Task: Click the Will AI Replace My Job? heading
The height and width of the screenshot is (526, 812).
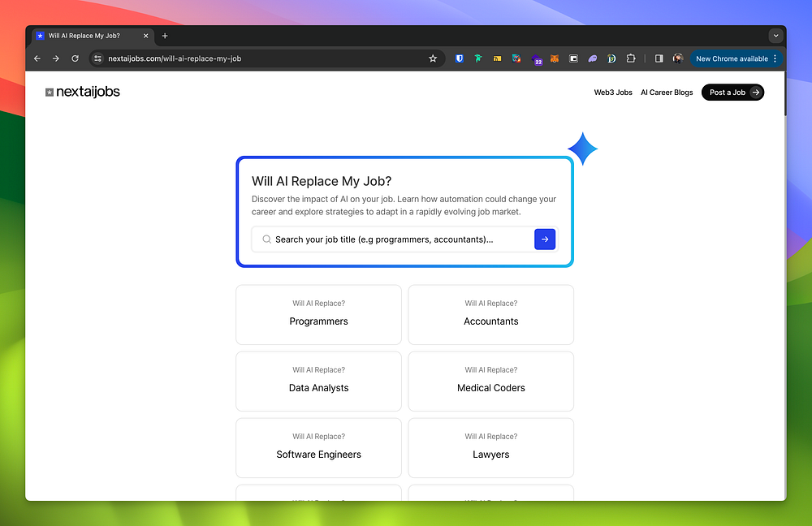Action: click(x=321, y=181)
